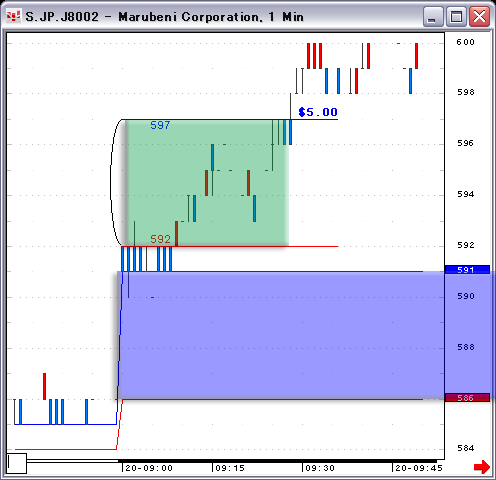The width and height of the screenshot is (496, 480).
Task: Click the 592 price axis label
Action: tap(466, 245)
